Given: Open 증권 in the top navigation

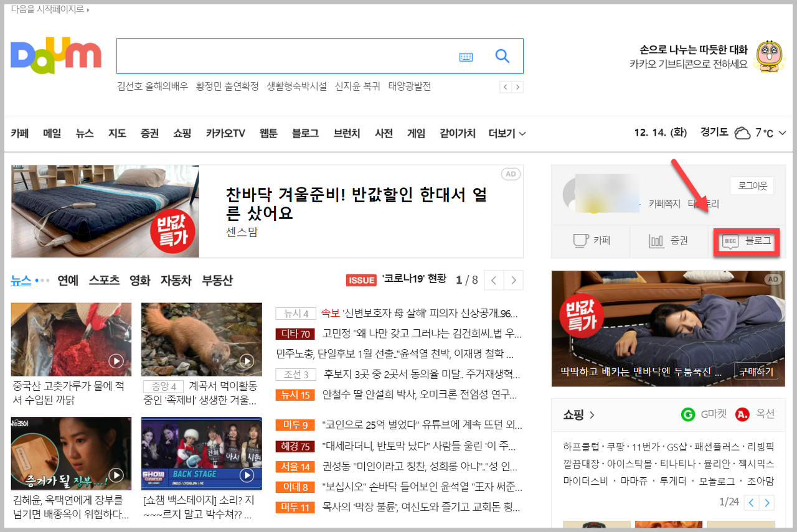Looking at the screenshot, I should [x=149, y=133].
